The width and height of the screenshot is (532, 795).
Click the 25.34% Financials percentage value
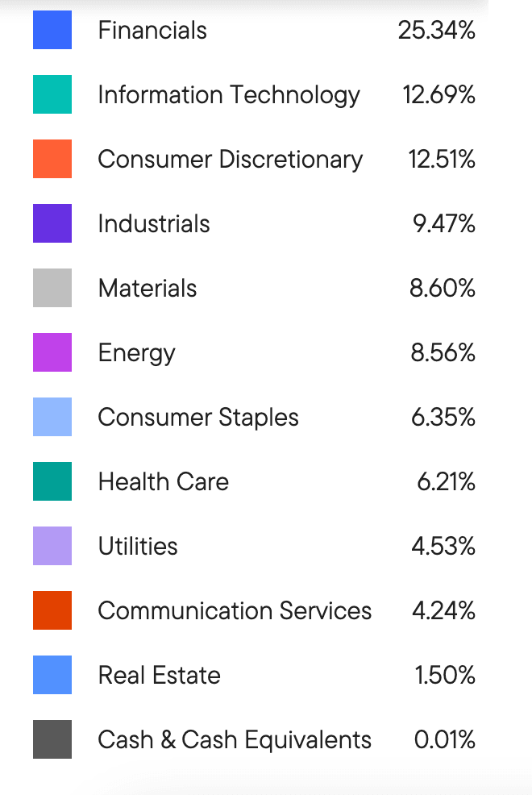437,31
